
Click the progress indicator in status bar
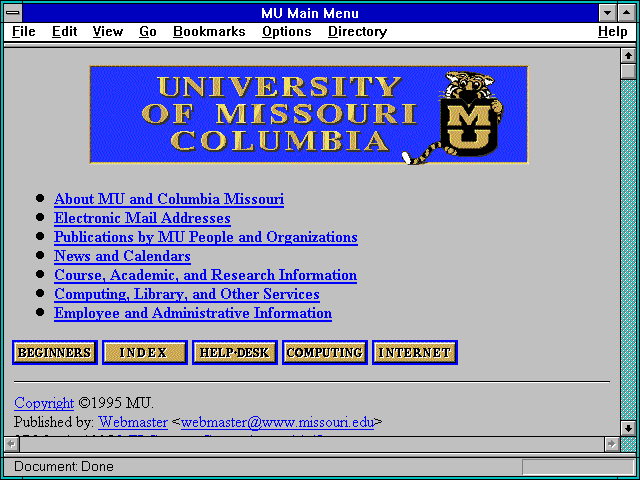pyautogui.click(x=578, y=467)
